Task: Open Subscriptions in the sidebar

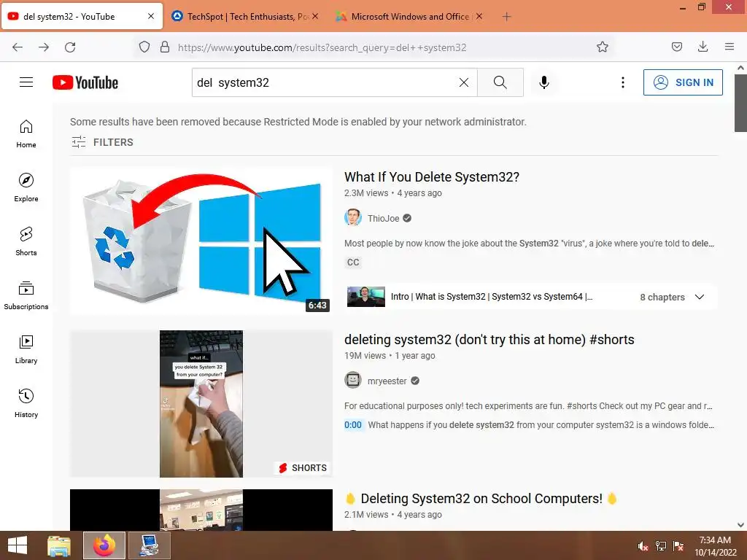Action: [x=26, y=296]
